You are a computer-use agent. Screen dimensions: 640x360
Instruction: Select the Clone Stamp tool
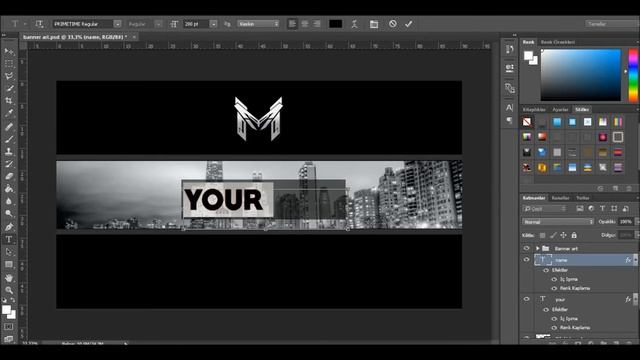click(x=9, y=151)
